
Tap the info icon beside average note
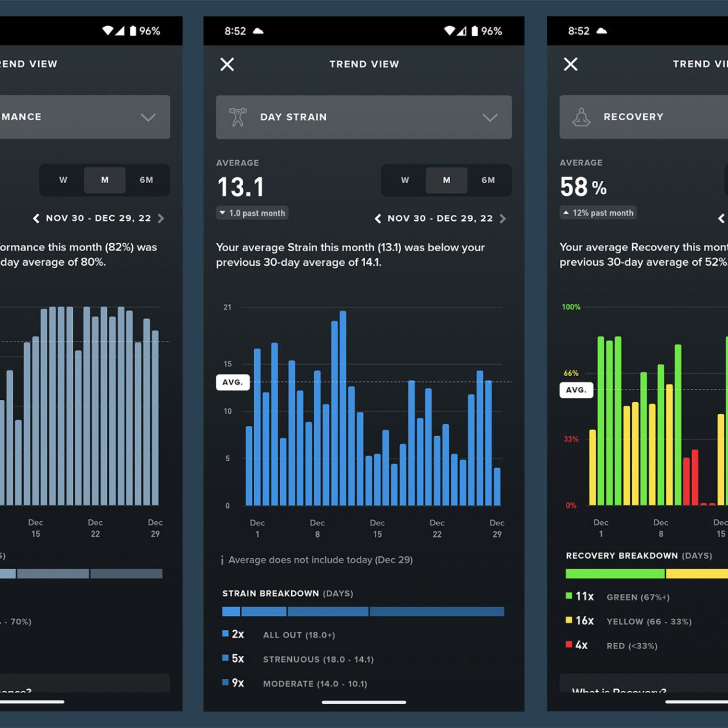tap(222, 561)
